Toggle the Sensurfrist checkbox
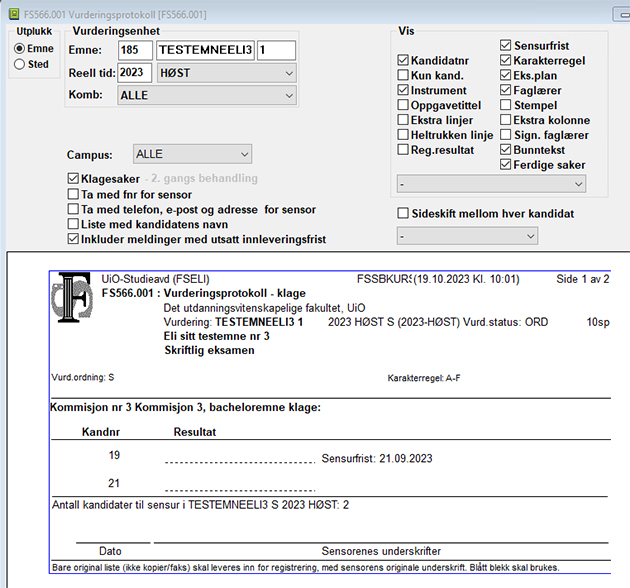 [x=506, y=45]
